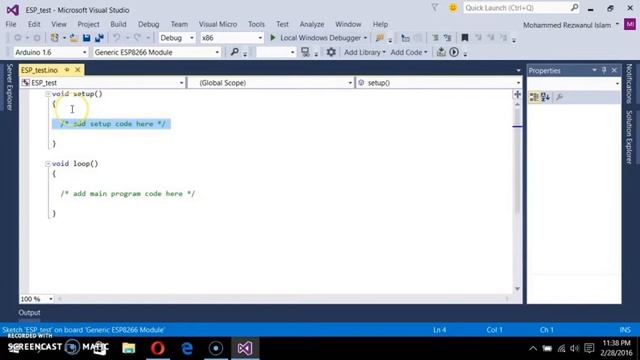Click the editor scroll-down arrow

click(517, 289)
